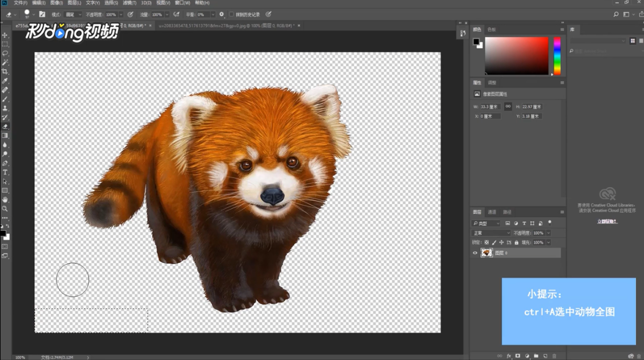
Task: Activate the Zoom tool in toolbar
Action: click(x=5, y=209)
